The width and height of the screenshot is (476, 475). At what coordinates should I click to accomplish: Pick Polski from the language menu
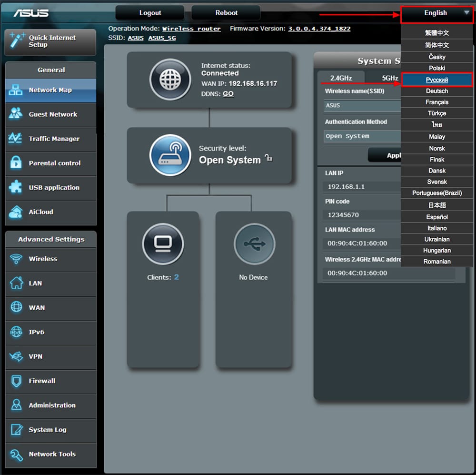pyautogui.click(x=437, y=68)
